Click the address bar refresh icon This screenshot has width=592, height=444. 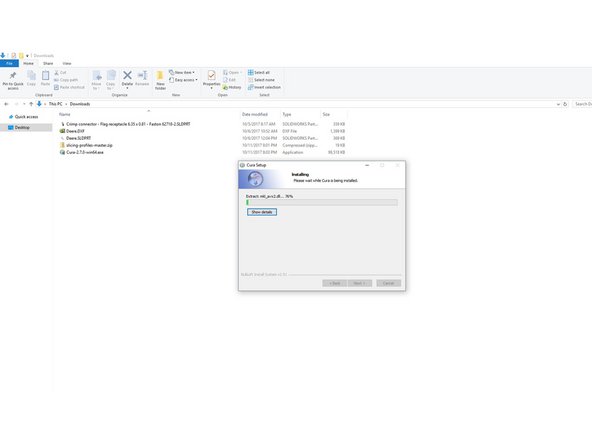pos(565,104)
